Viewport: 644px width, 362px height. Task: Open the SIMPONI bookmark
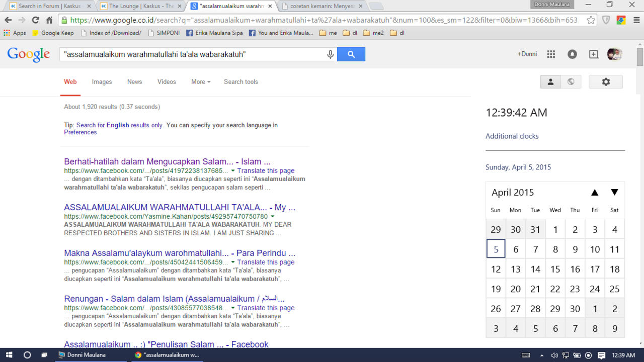[164, 33]
